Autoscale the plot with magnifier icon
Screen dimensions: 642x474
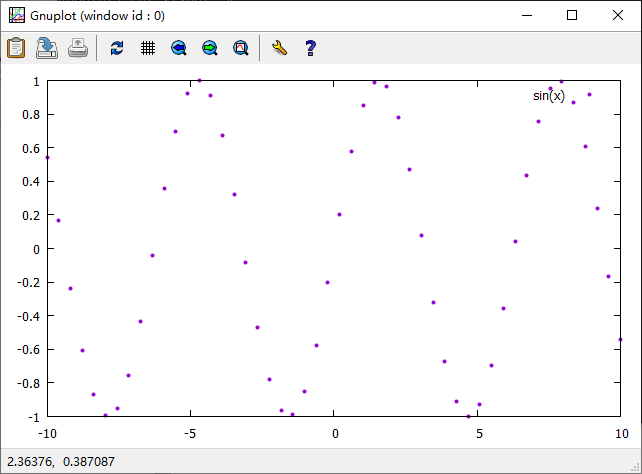(241, 48)
